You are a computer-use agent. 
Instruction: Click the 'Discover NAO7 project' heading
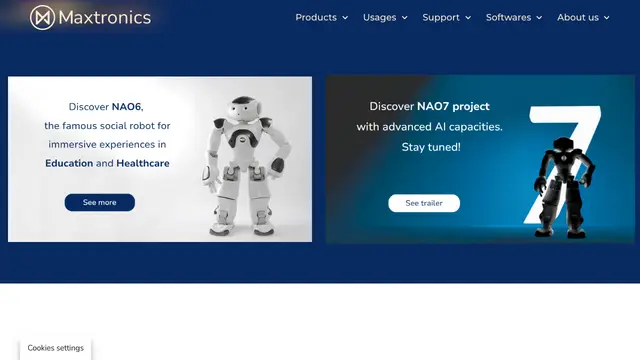point(429,107)
